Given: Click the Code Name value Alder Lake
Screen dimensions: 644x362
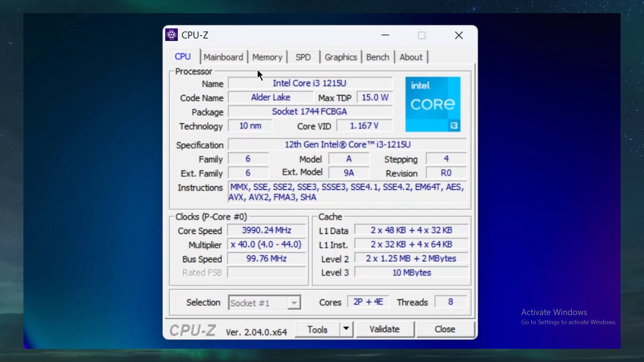Looking at the screenshot, I should click(x=271, y=97).
